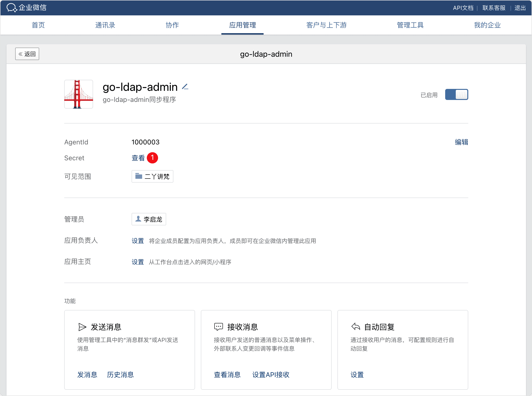Click the chat bubble 接收消息 icon
Viewport: 532px width, 396px height.
pyautogui.click(x=219, y=327)
